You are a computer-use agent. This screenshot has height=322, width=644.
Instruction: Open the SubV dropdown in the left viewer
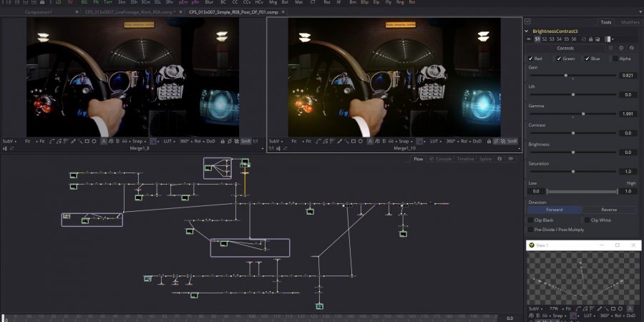9,141
